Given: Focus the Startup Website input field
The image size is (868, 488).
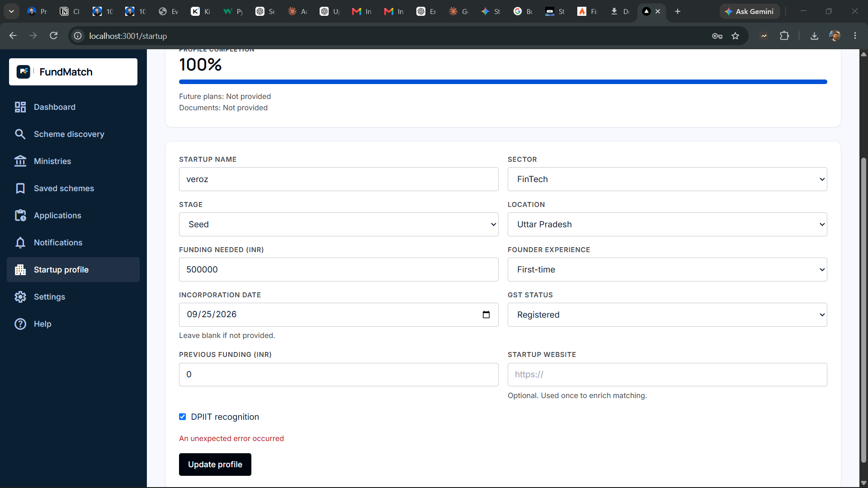Looking at the screenshot, I should pos(667,375).
